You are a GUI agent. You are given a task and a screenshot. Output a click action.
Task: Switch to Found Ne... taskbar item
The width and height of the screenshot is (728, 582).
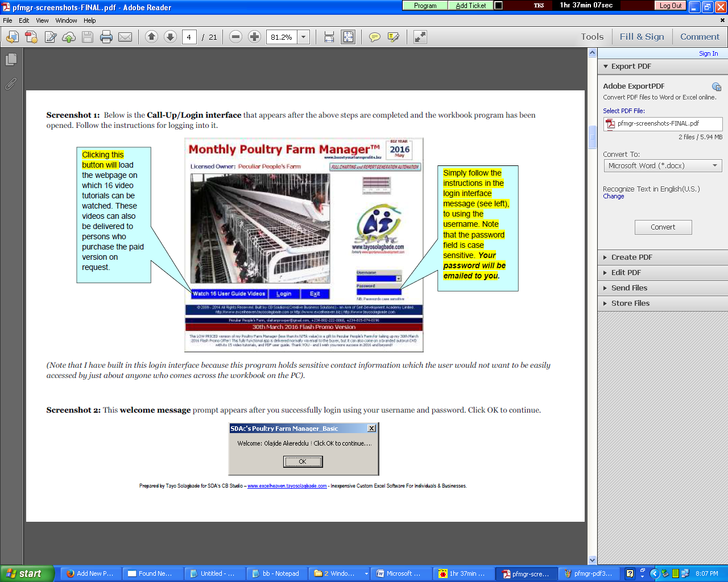[x=152, y=573]
